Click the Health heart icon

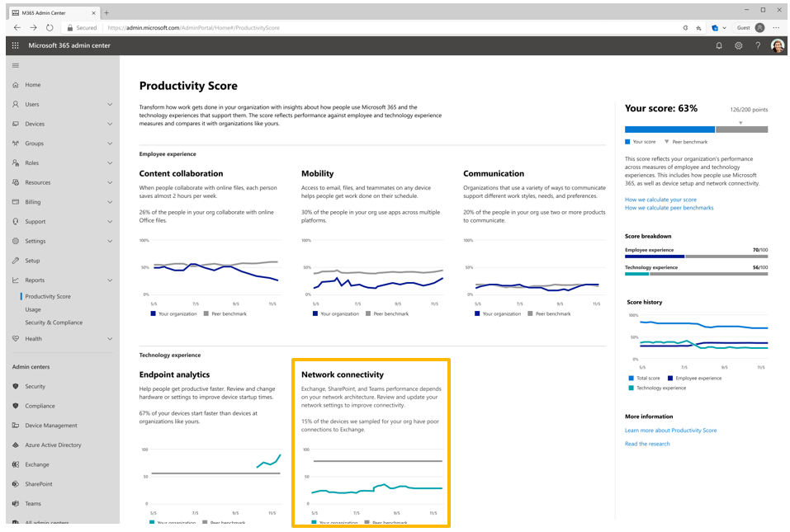[x=16, y=339]
